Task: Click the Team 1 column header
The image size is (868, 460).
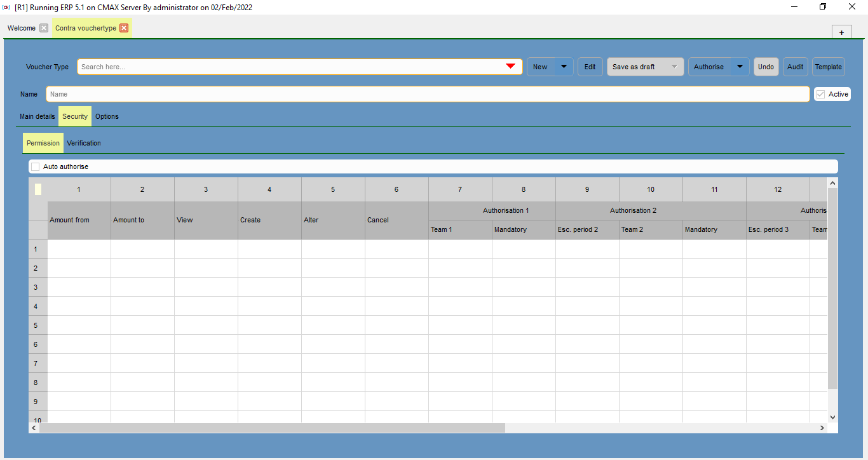Action: point(460,229)
